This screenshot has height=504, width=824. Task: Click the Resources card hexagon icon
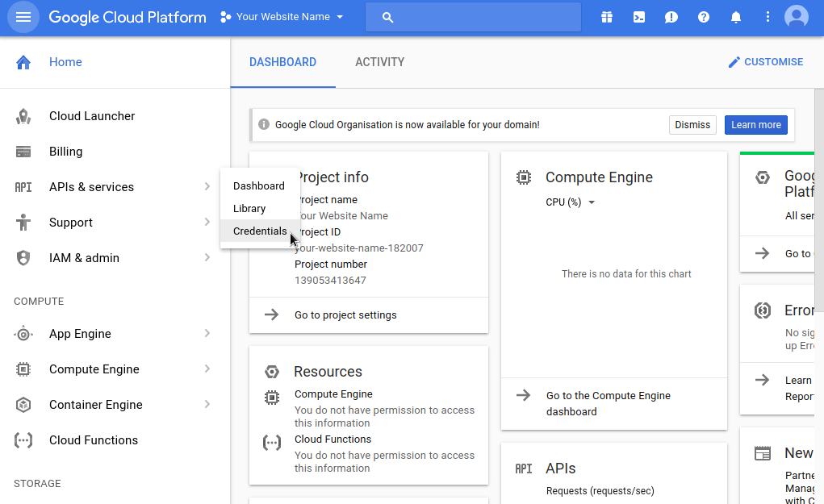coord(272,372)
